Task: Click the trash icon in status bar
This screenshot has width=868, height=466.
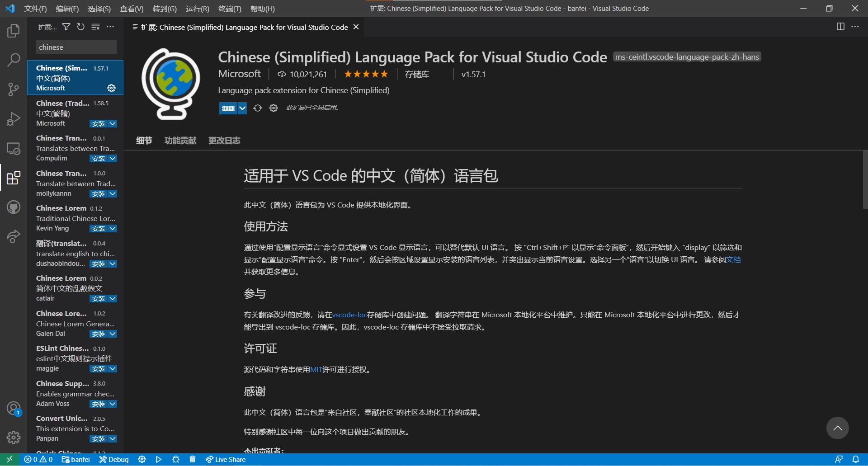Action: tap(193, 460)
